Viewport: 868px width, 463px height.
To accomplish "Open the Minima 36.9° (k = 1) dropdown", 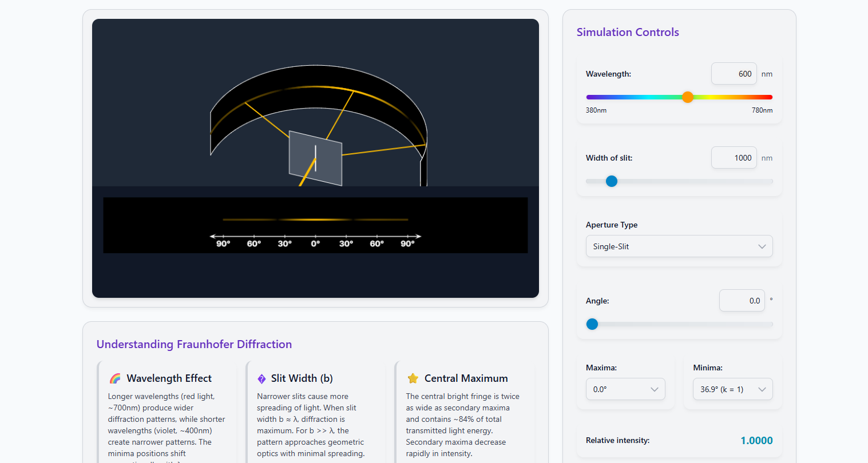I will click(732, 389).
